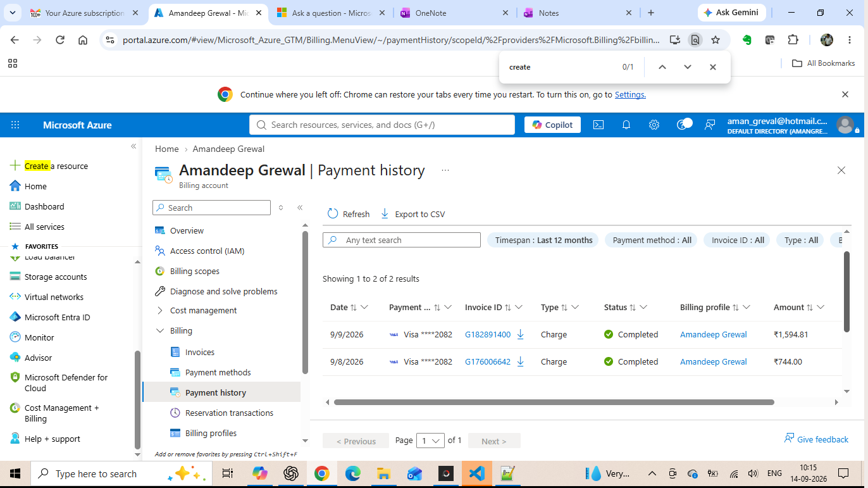Click the Azure global search box
The image size is (868, 488).
point(382,125)
